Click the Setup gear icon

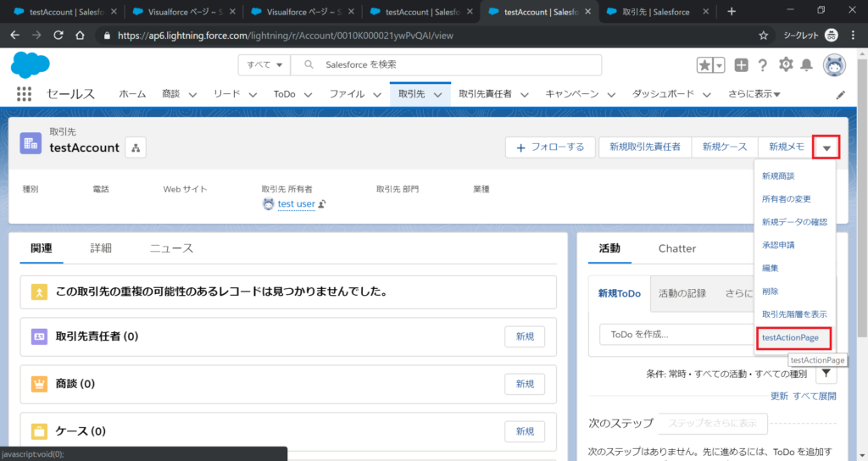pyautogui.click(x=786, y=65)
